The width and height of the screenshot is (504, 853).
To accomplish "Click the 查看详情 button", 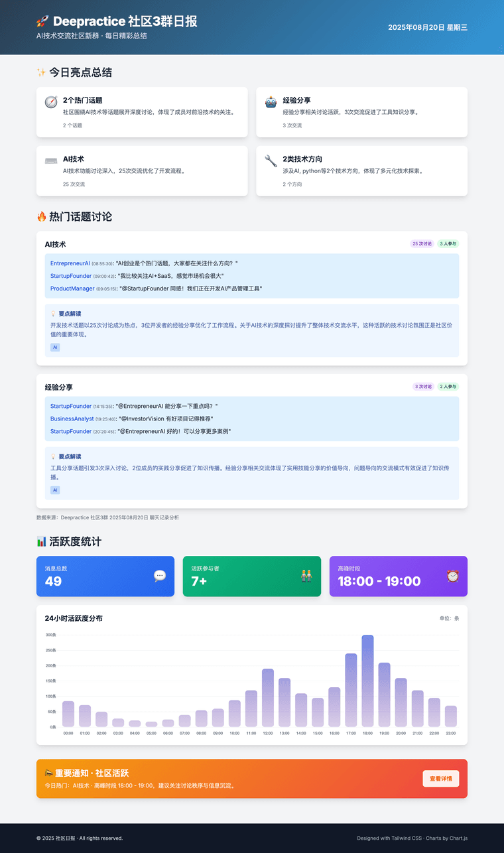I will [x=440, y=779].
